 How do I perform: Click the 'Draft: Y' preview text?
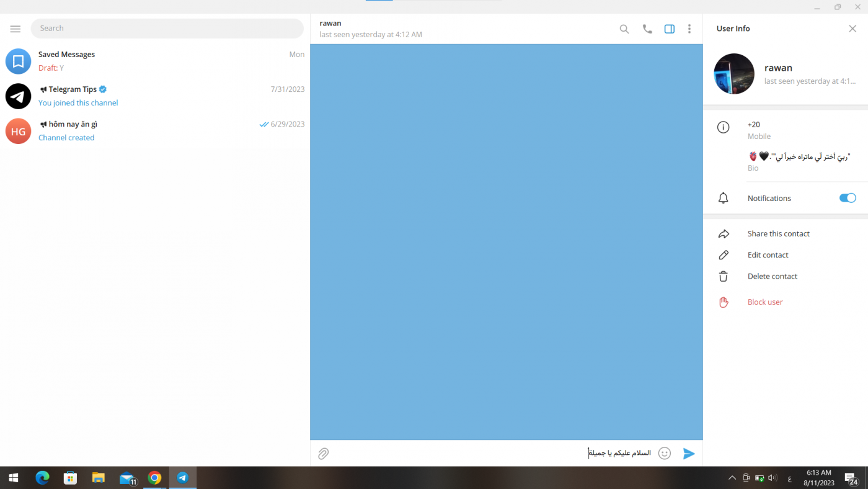51,68
